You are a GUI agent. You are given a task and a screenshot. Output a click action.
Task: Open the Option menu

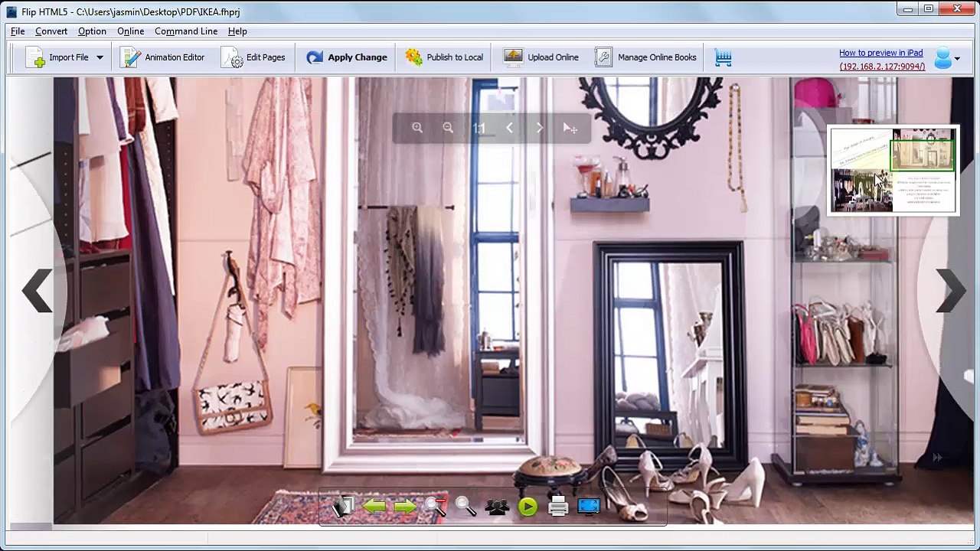click(x=92, y=31)
